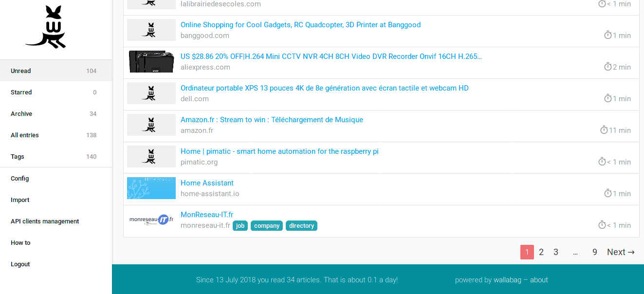
Task: Click the reading time icon for Banggood
Action: 608,35
